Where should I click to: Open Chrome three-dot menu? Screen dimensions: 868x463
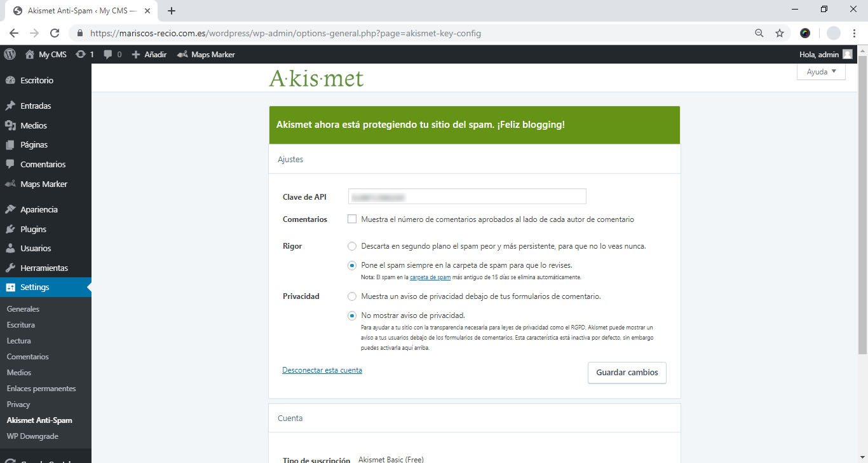click(855, 33)
